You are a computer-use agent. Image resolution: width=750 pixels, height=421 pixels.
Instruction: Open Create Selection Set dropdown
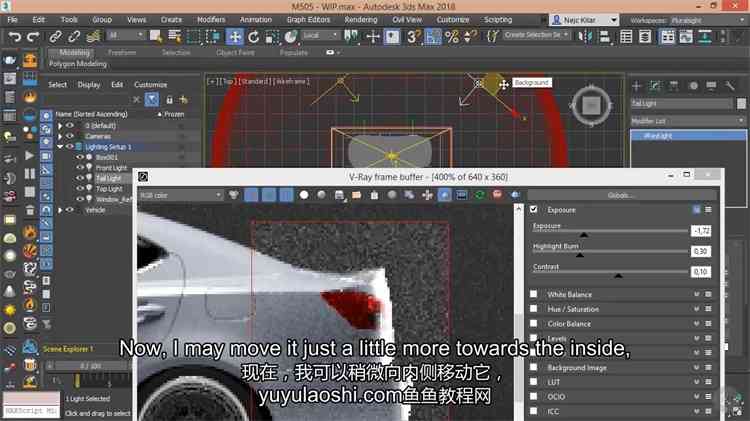tap(536, 35)
